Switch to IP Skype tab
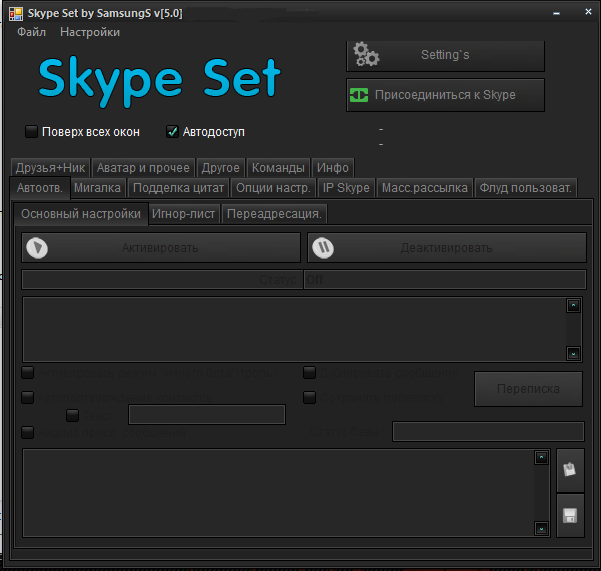 point(346,188)
